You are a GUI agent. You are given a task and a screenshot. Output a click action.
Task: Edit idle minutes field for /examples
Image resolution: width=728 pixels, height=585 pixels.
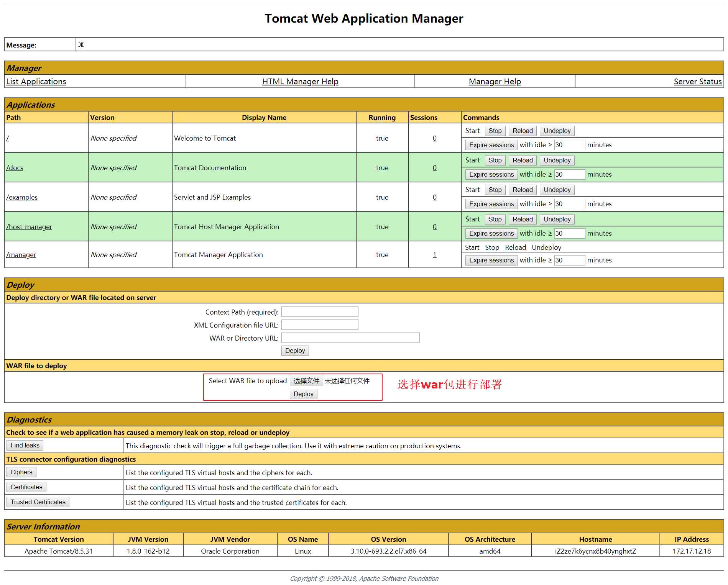tap(570, 204)
